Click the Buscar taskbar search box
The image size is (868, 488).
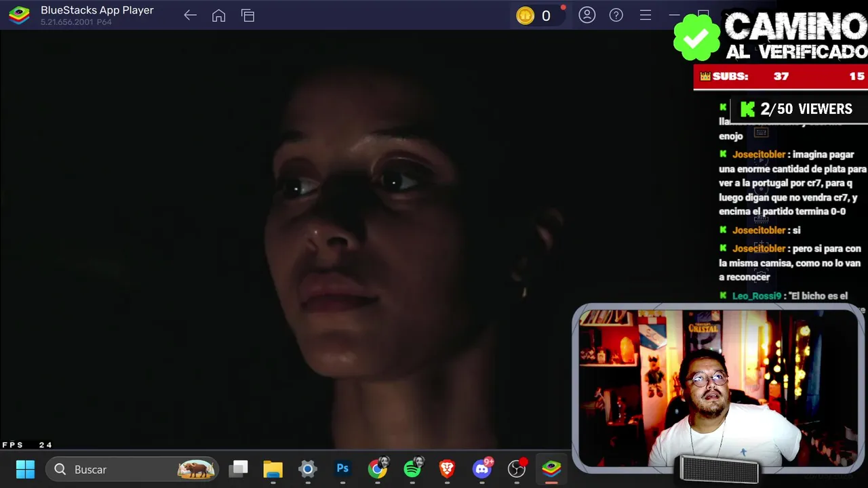[x=133, y=469]
